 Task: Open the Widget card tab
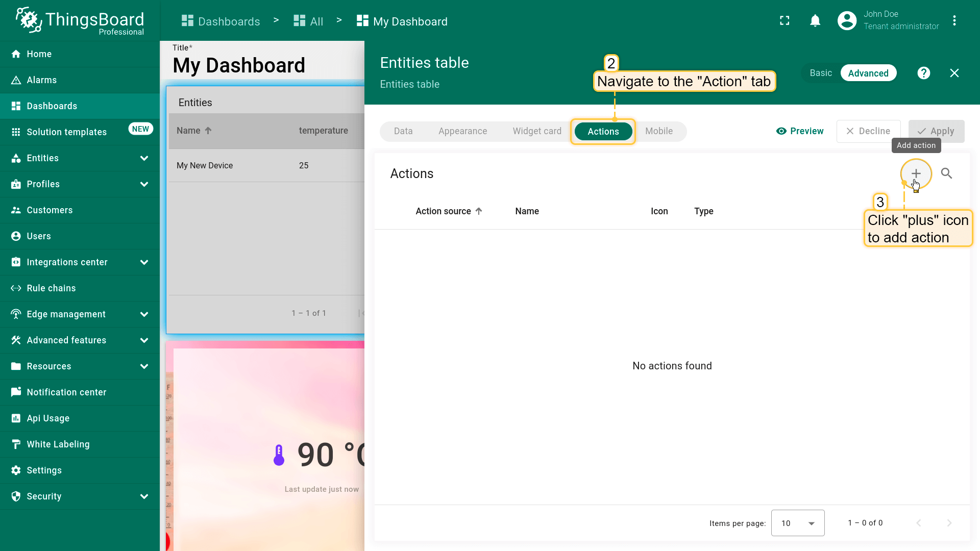click(x=536, y=131)
